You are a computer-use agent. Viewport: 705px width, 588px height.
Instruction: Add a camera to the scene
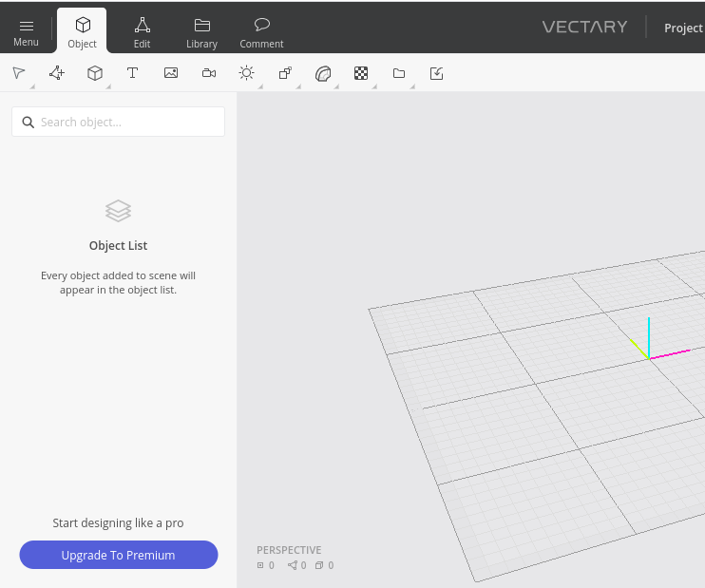click(209, 73)
